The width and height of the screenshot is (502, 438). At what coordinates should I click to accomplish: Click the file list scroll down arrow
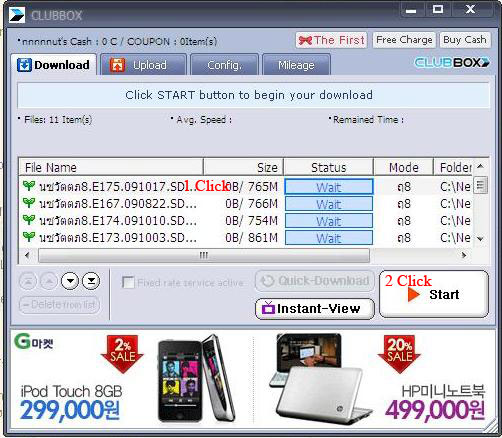click(x=480, y=239)
